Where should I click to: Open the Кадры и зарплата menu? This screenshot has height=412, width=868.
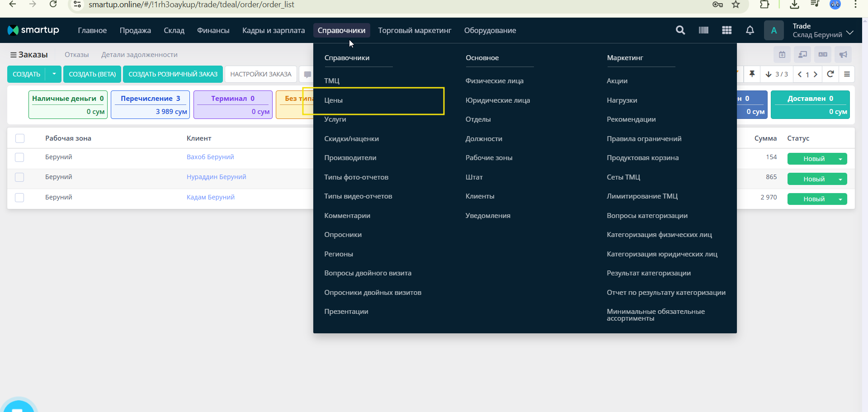pyautogui.click(x=274, y=30)
